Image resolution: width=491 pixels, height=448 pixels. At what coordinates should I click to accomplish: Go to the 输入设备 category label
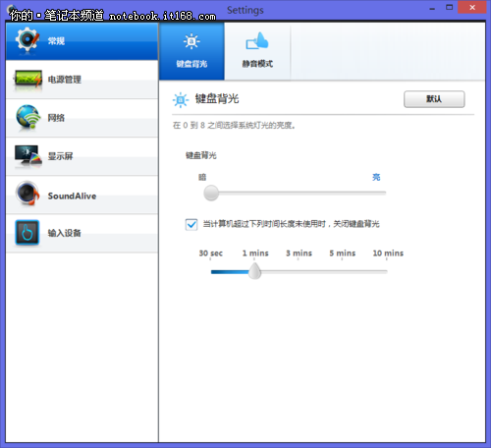[x=65, y=233]
